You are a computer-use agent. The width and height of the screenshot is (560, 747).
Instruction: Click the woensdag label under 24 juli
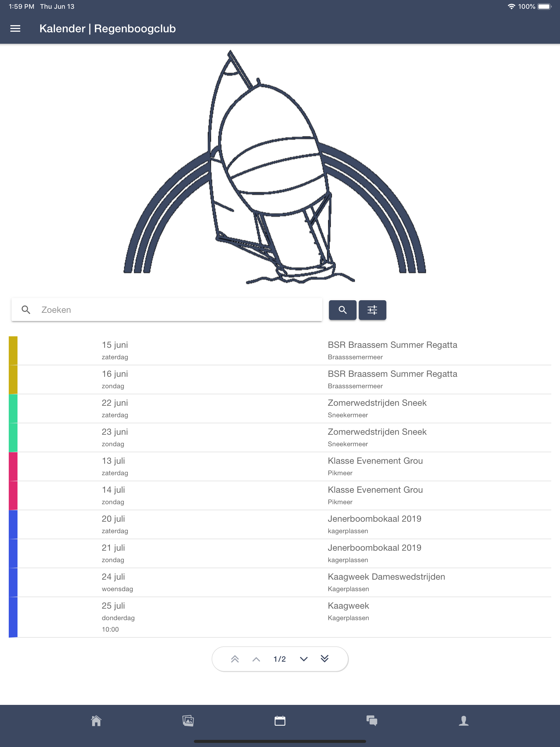point(117,589)
